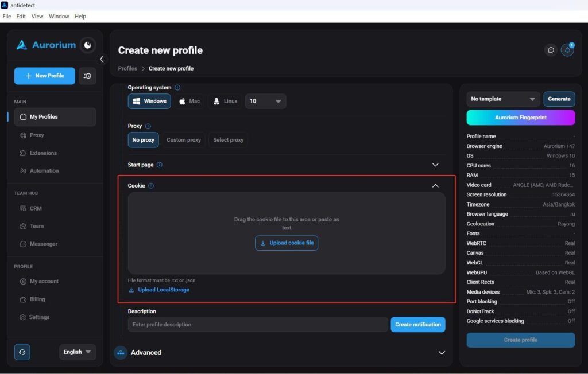Choose Custom proxy option

(184, 140)
